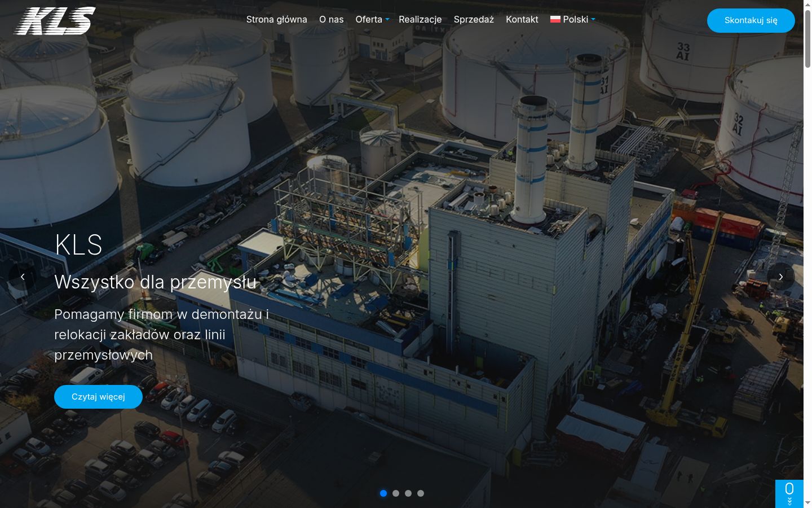Click the Skontaktuj się button

[x=751, y=20]
